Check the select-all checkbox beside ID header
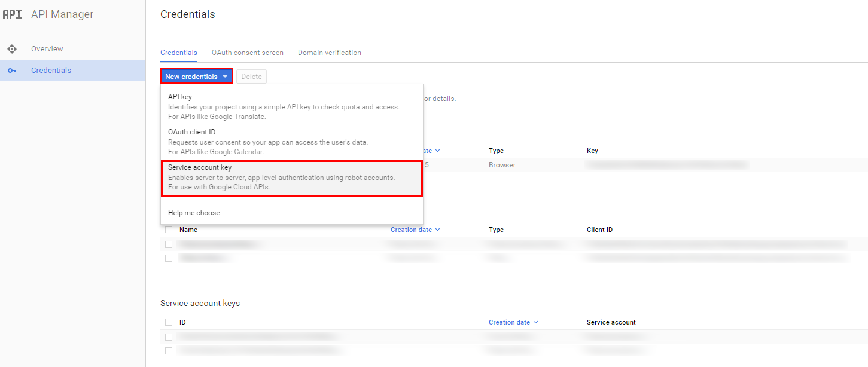 169,322
